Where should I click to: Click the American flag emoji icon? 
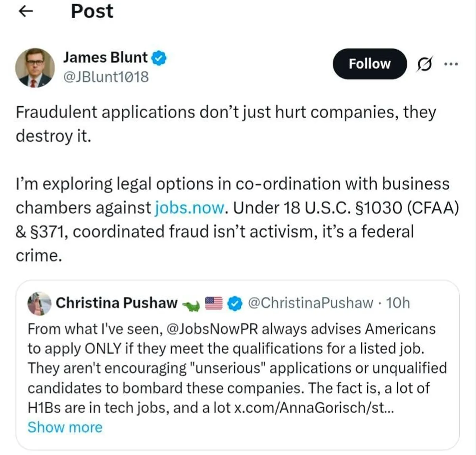[x=214, y=303]
